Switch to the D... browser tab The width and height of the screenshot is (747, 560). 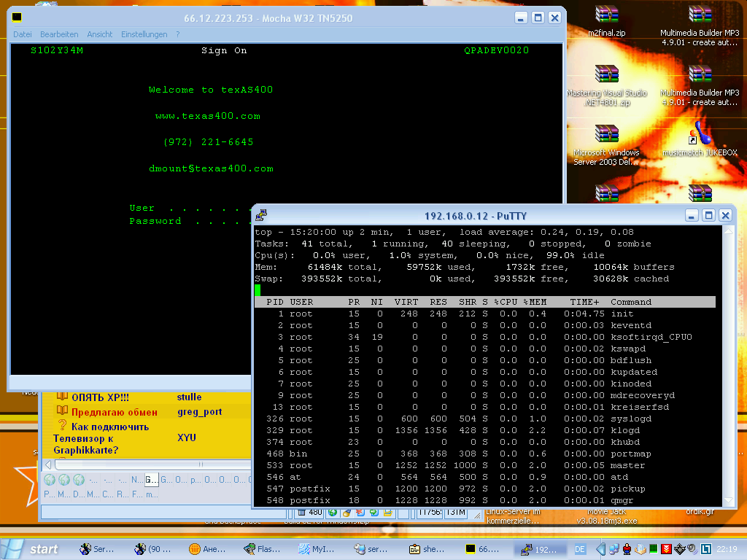[x=79, y=494]
